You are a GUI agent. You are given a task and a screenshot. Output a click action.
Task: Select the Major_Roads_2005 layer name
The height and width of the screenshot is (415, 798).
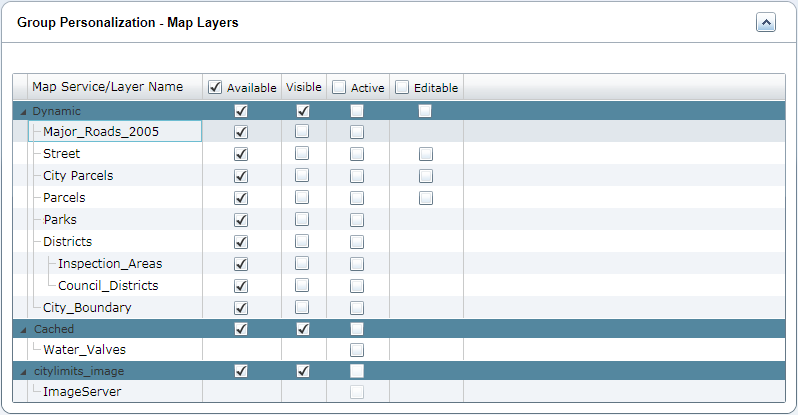tap(101, 132)
